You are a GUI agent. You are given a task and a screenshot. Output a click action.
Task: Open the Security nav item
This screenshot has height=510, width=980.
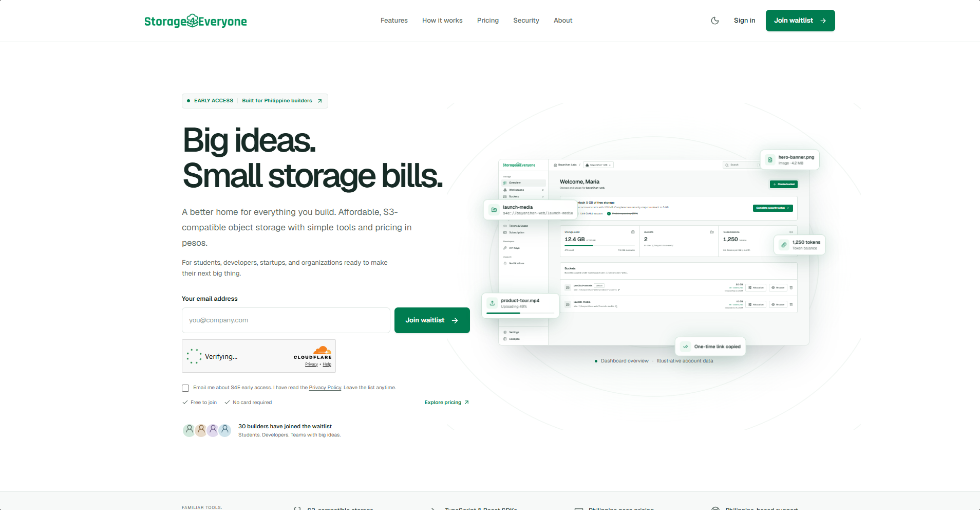click(x=526, y=21)
